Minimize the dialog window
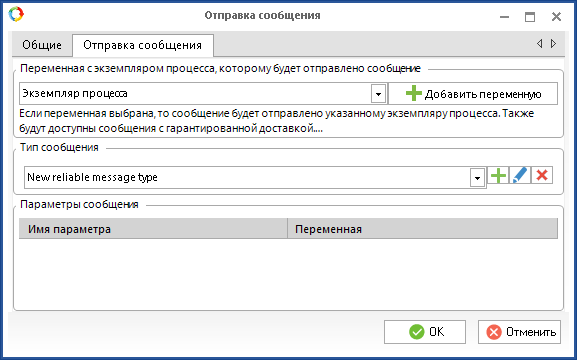The width and height of the screenshot is (577, 360). [x=505, y=17]
